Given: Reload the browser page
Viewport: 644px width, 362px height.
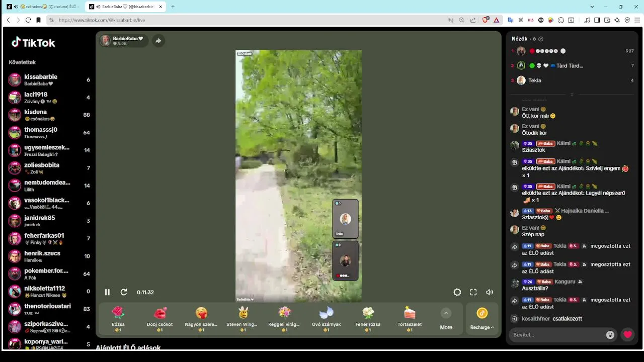Looking at the screenshot, I should (28, 20).
